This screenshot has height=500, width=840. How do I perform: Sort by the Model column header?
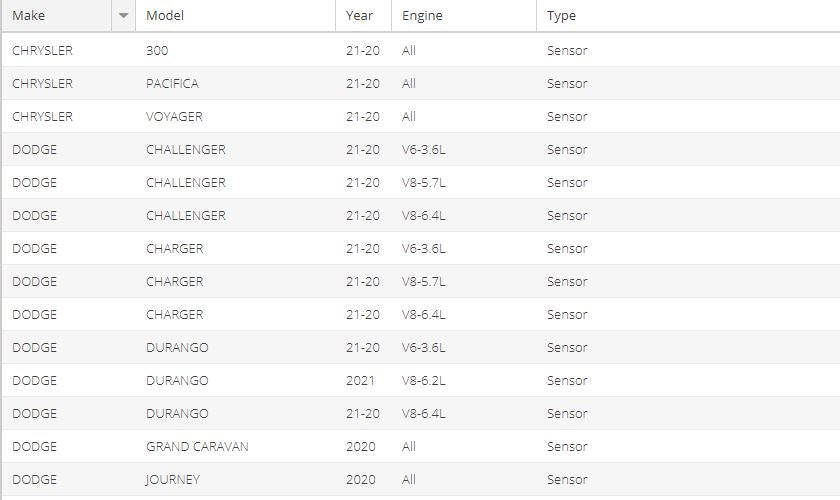click(x=235, y=16)
